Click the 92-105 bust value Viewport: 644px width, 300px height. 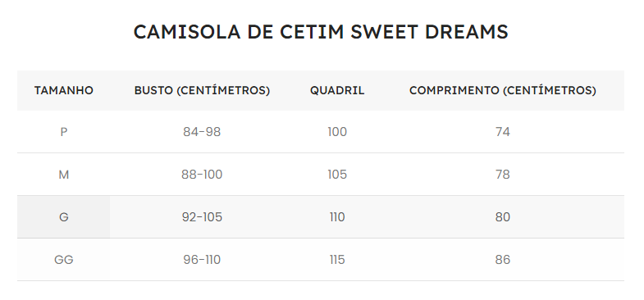(202, 217)
